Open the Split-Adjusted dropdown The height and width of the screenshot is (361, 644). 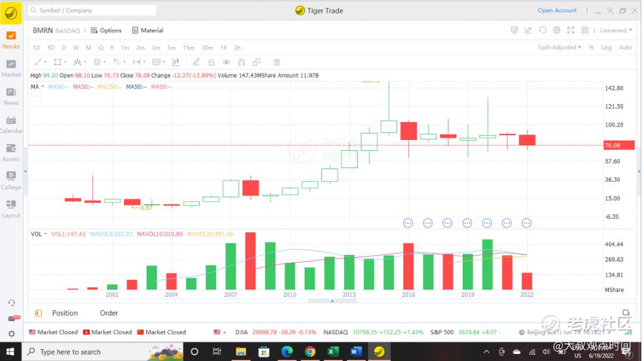click(x=559, y=48)
